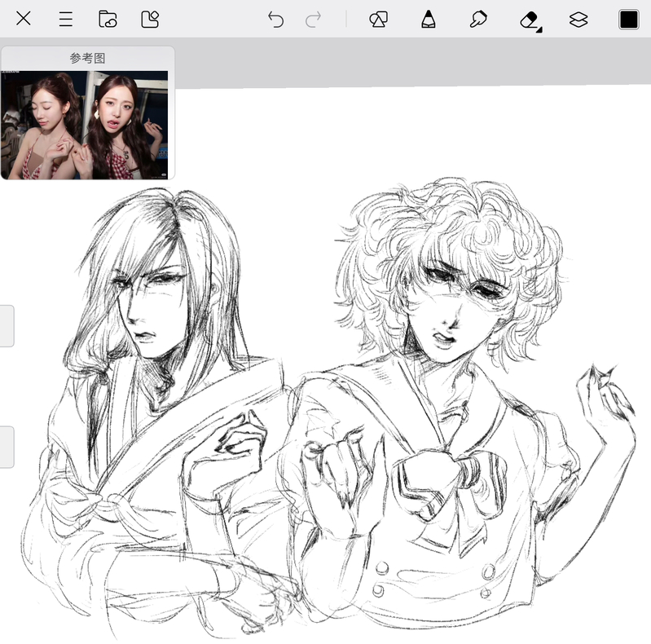This screenshot has height=644, width=651.
Task: Click the reference image import icon
Action: coord(150,19)
